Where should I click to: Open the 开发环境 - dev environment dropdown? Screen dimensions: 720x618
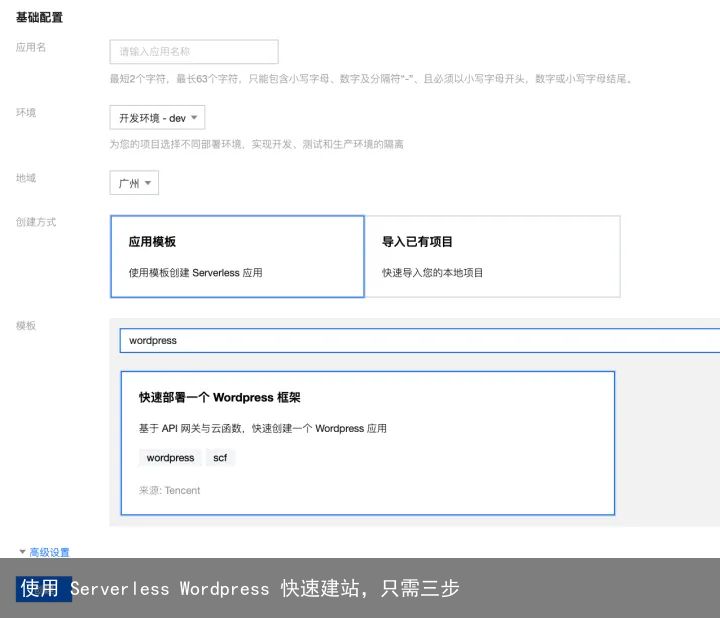click(157, 118)
